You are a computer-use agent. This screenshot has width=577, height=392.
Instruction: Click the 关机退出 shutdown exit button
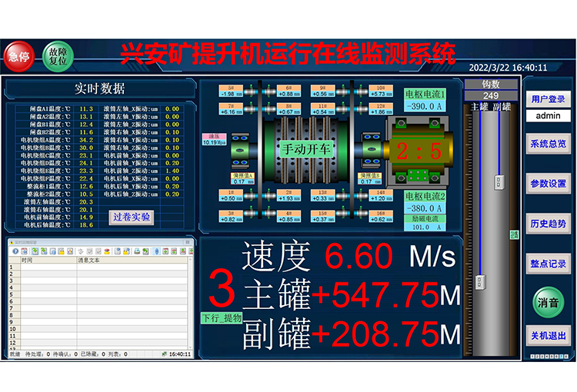(548, 337)
